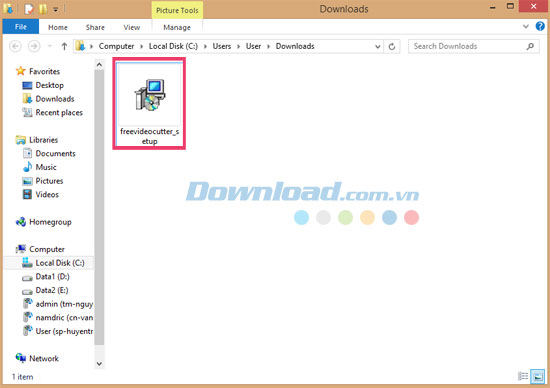Screen dimensions: 550x388
Task: Click the Downloads breadcrumb segment
Action: click(295, 46)
